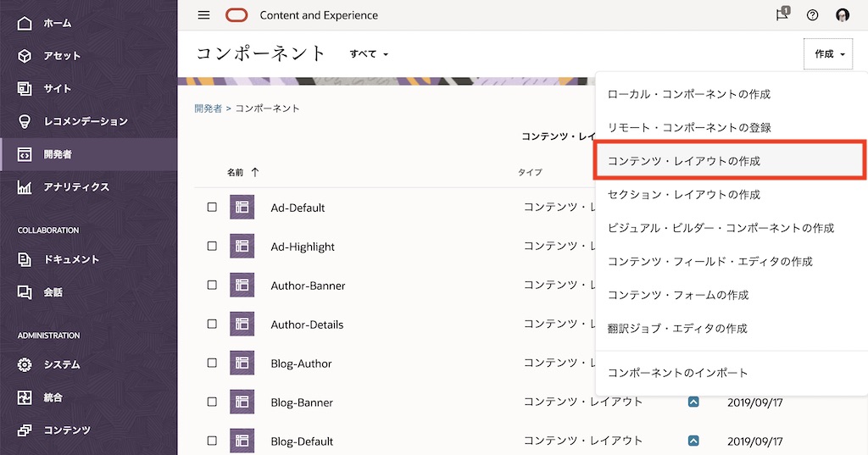Click the Ad-Default component icon
The width and height of the screenshot is (868, 455).
pyautogui.click(x=242, y=208)
